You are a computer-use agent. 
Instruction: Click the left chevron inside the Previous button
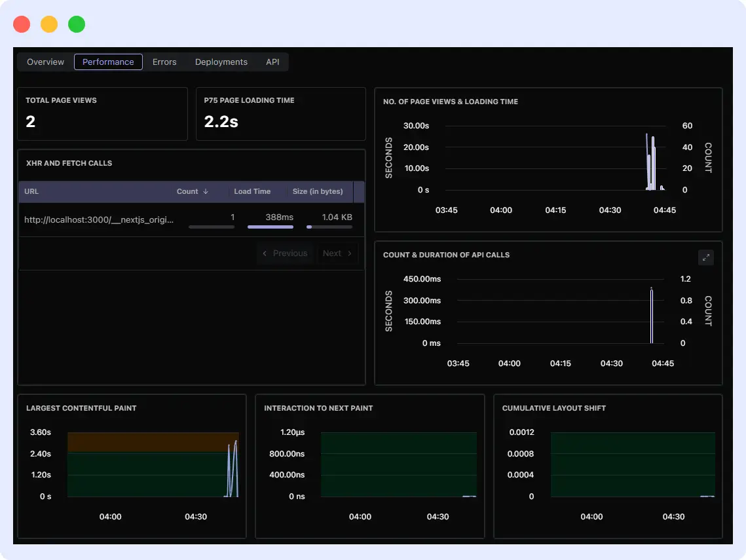coord(265,253)
